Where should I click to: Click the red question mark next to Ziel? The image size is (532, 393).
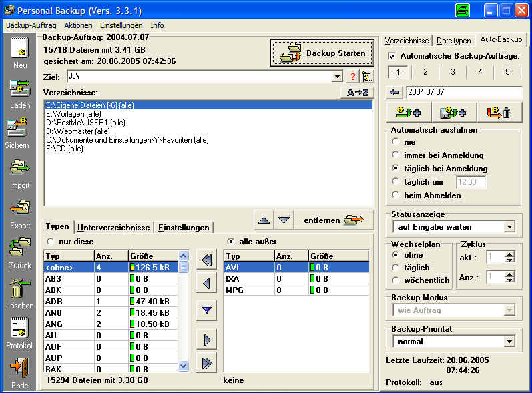pos(353,77)
